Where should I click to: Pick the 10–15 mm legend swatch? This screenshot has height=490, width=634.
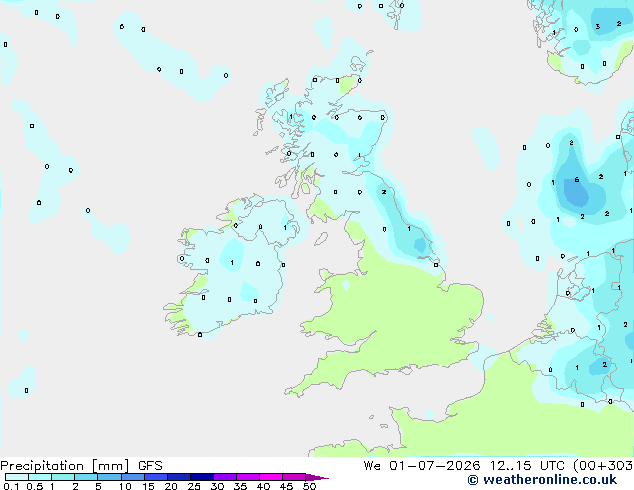coord(132,477)
